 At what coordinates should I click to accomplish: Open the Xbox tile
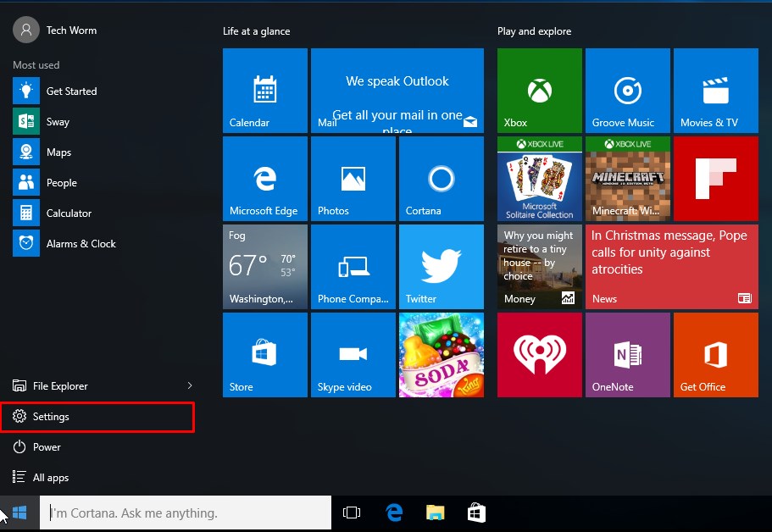(x=539, y=90)
